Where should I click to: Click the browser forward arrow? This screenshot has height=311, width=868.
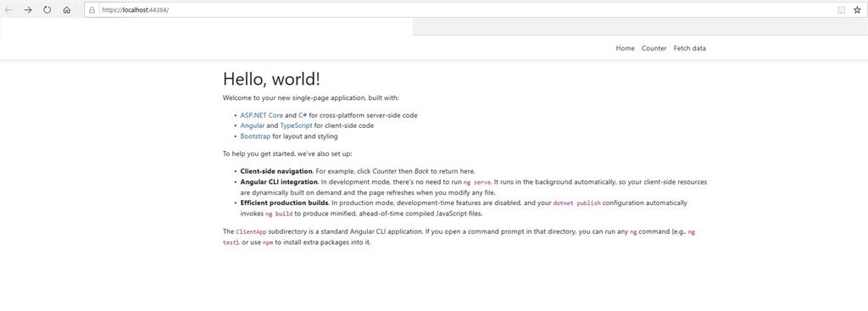(x=28, y=10)
